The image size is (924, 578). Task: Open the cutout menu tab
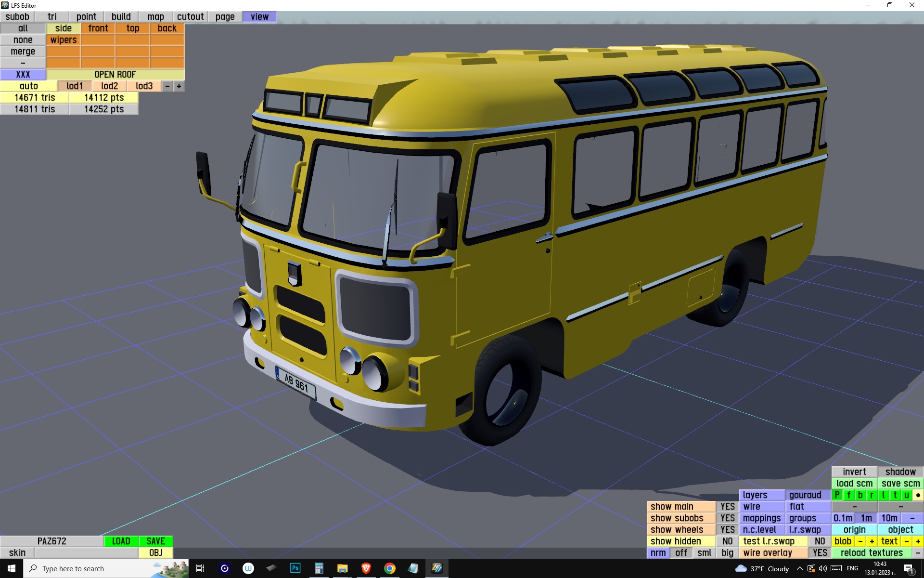(x=190, y=17)
